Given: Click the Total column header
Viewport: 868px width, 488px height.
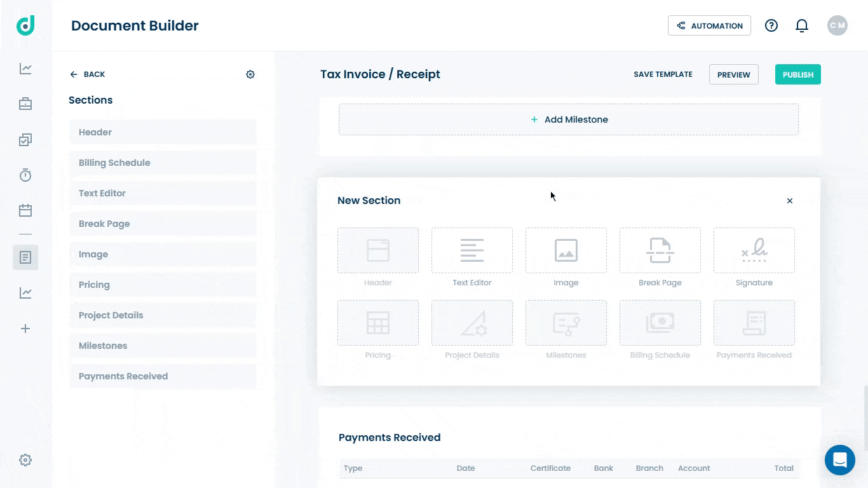Looking at the screenshot, I should [784, 468].
